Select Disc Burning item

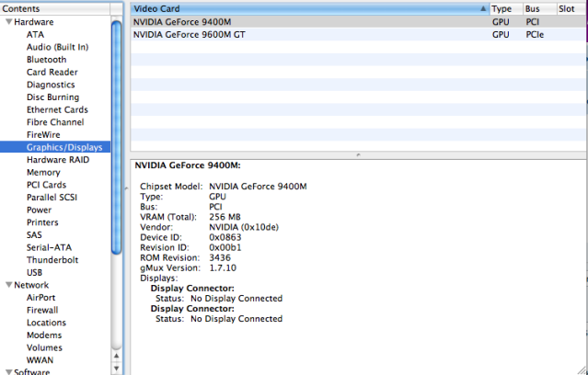52,97
